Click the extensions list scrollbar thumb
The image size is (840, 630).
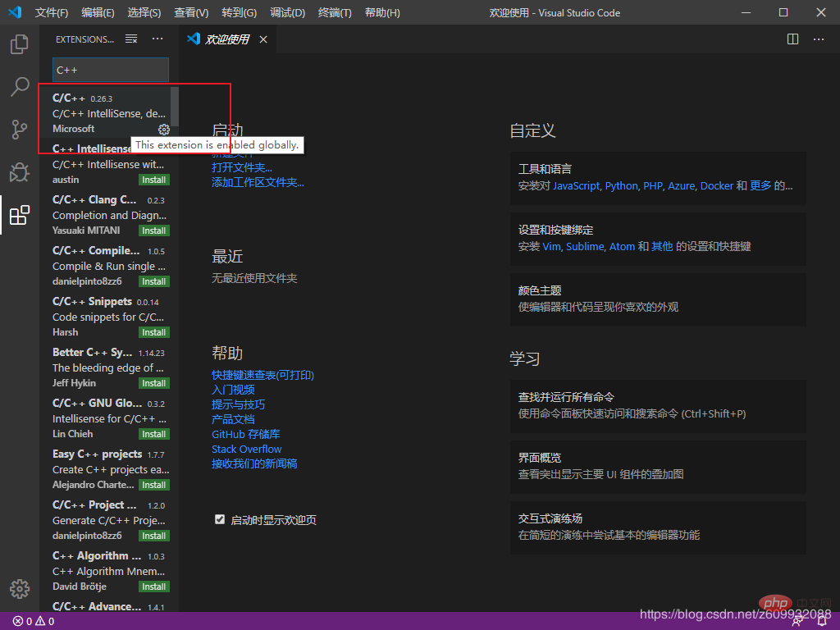pos(175,106)
